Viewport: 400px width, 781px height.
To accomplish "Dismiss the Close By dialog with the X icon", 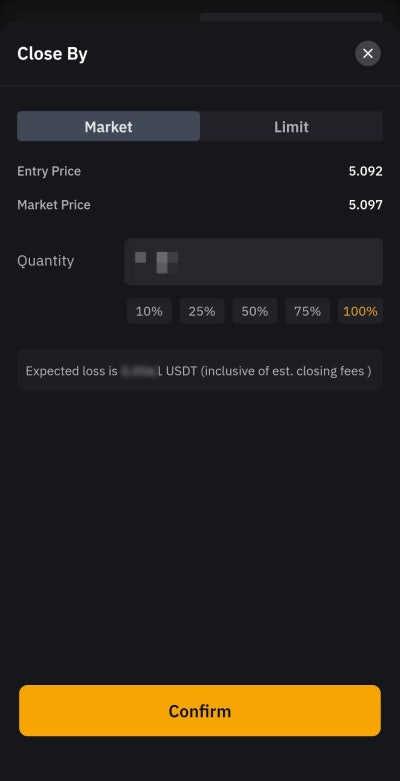I will 368,53.
